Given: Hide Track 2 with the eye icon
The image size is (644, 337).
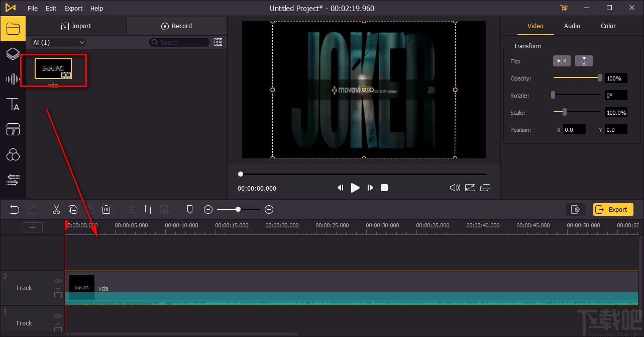Looking at the screenshot, I should [x=58, y=281].
